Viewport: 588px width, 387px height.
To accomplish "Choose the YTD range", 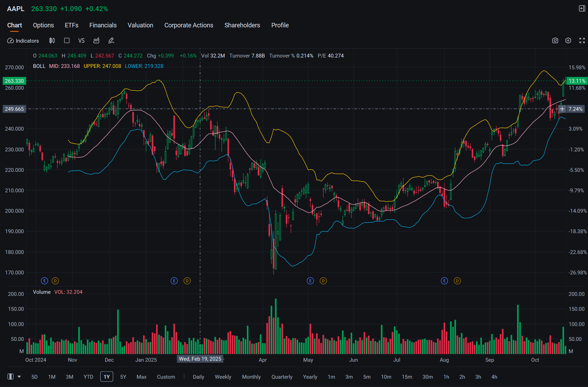I will [88, 377].
